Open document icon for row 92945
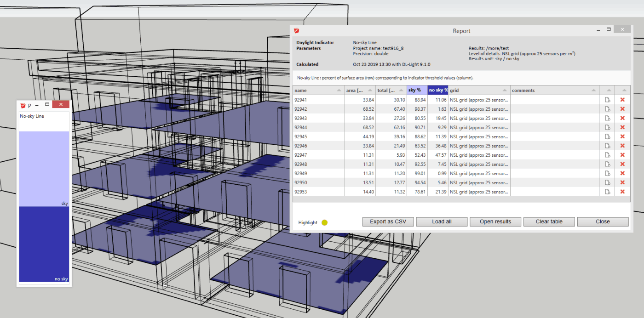The image size is (644, 318). tap(607, 136)
